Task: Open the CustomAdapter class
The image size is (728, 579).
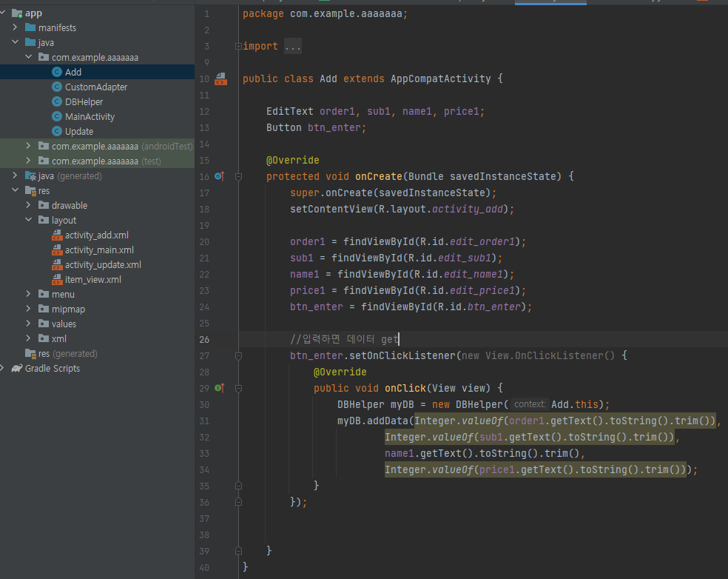Action: tap(95, 87)
